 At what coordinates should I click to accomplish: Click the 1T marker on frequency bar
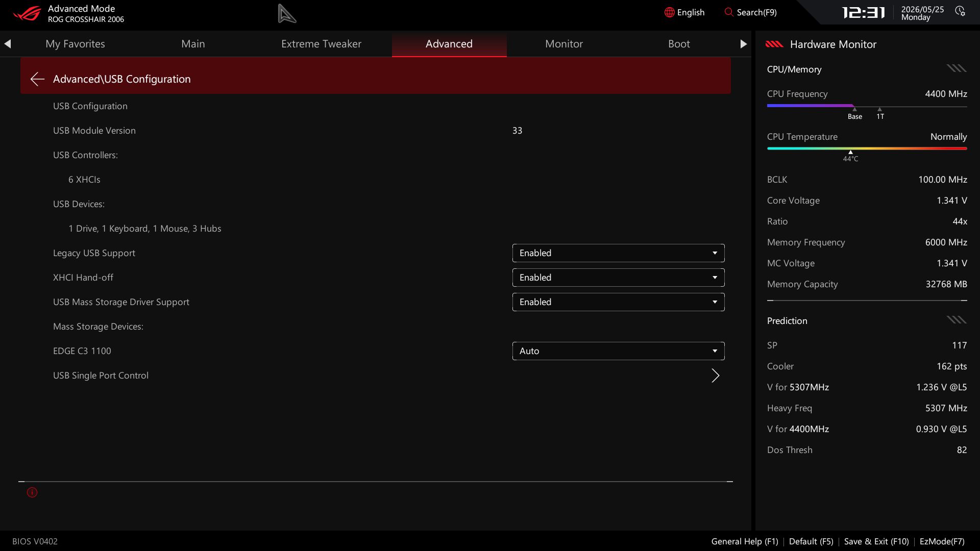(x=880, y=114)
